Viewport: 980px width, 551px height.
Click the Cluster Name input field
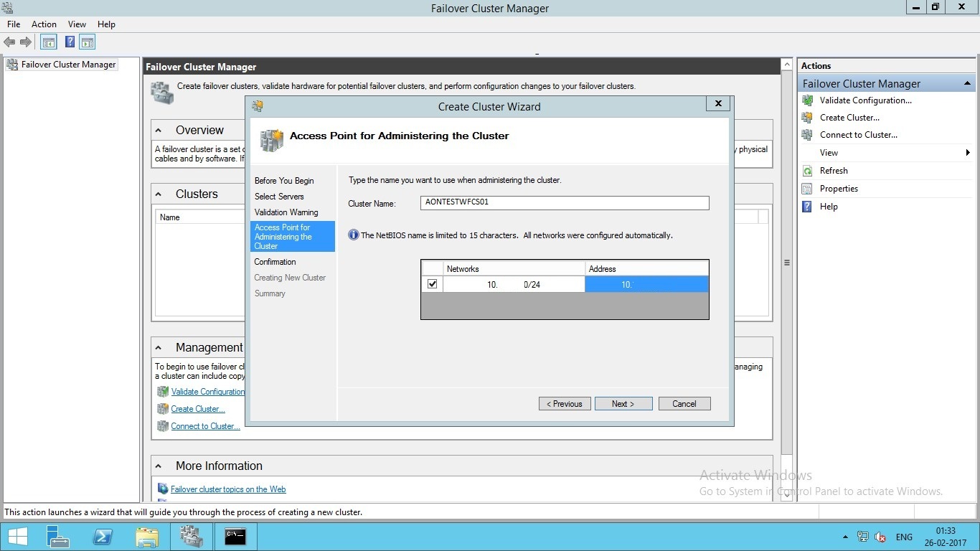(565, 203)
